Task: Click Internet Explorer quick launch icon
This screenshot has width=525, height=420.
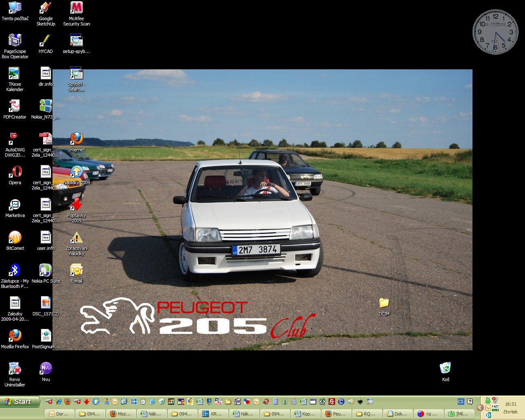Action: [58, 402]
